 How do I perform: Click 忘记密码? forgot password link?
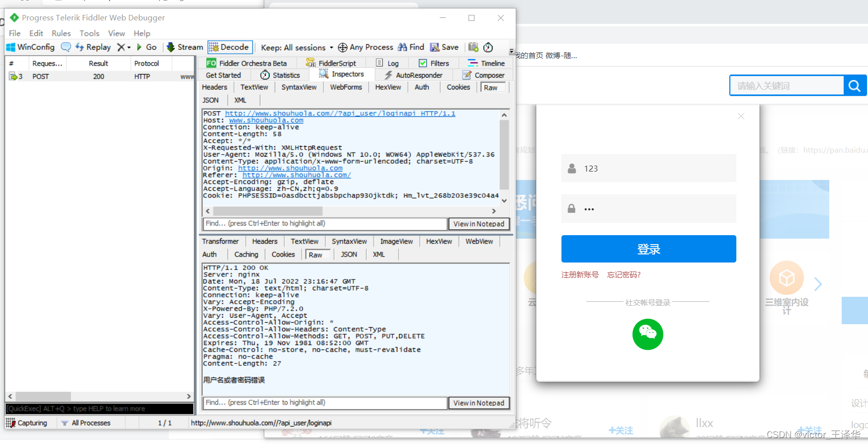click(x=624, y=274)
